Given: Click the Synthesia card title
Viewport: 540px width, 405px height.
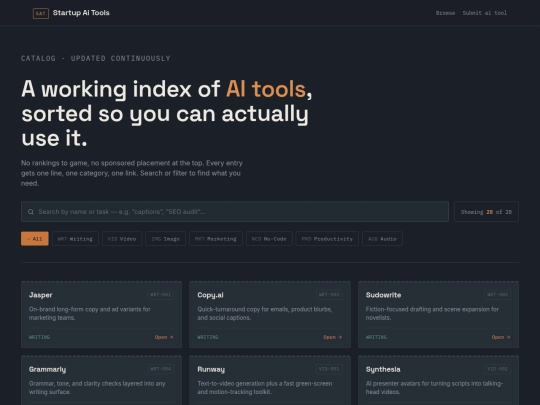Looking at the screenshot, I should pyautogui.click(x=383, y=370).
